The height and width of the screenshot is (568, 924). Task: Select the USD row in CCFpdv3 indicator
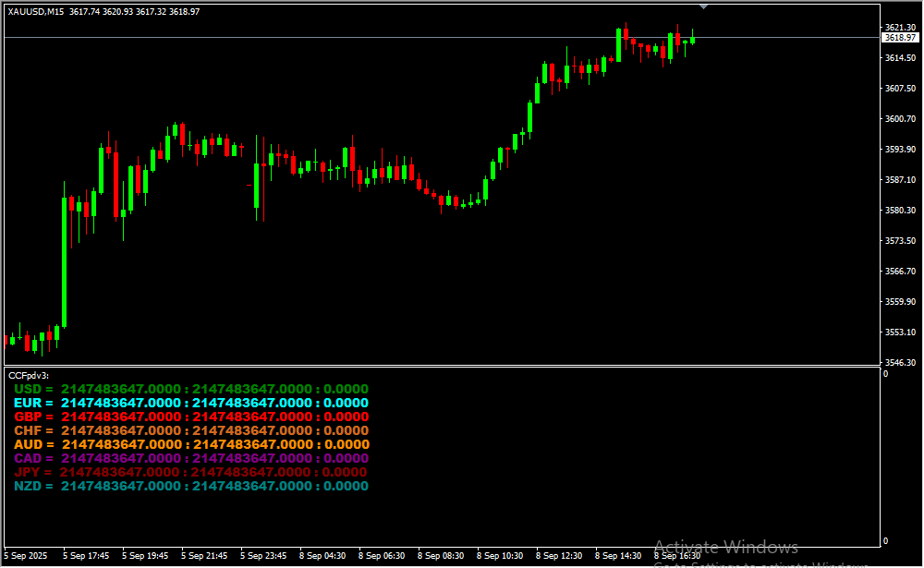point(190,389)
